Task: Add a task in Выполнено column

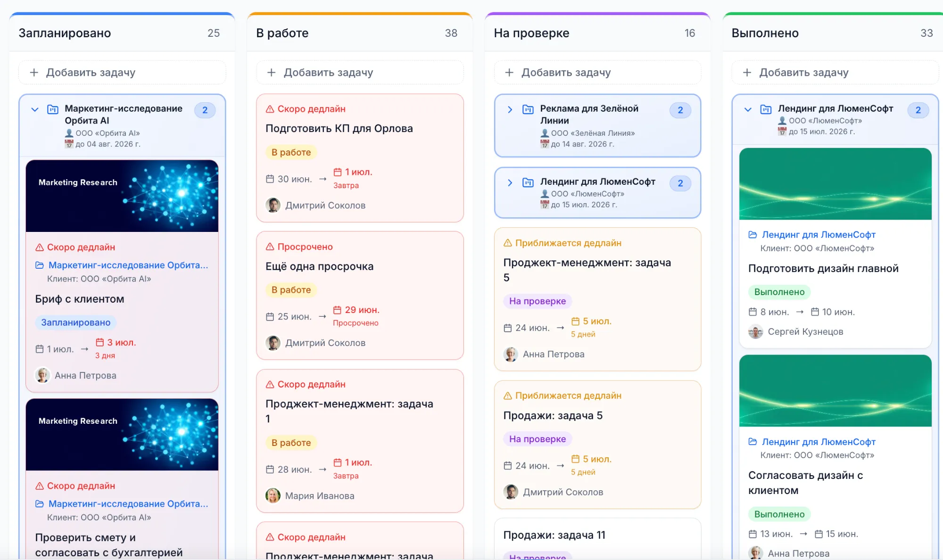Action: [835, 73]
